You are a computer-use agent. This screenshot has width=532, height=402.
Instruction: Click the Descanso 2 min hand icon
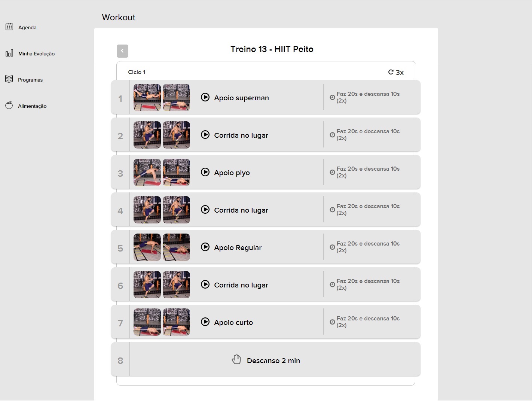(x=236, y=360)
